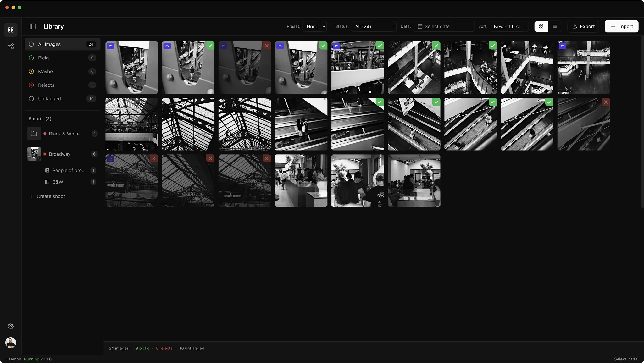Click 5 rejects in status footer

click(164, 348)
